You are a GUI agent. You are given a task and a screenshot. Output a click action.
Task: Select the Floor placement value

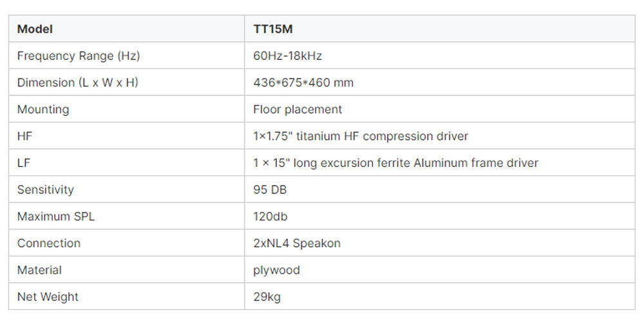tap(298, 110)
